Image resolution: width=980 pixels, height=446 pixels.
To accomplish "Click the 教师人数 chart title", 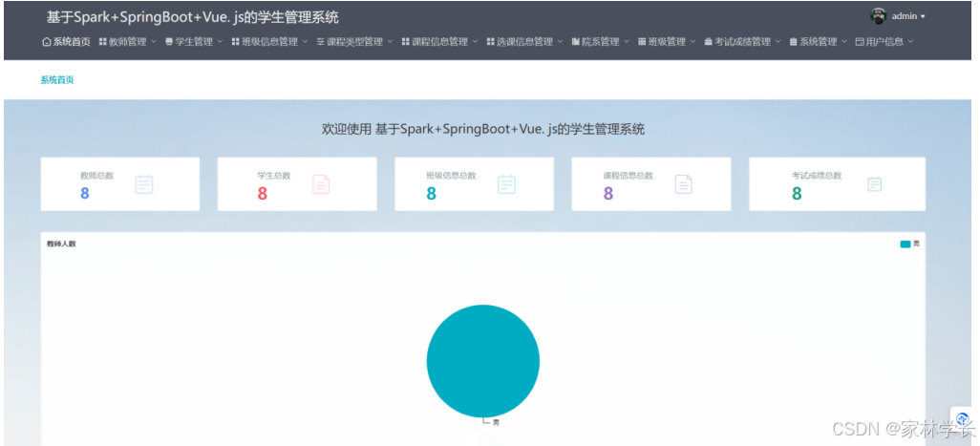I will point(61,244).
